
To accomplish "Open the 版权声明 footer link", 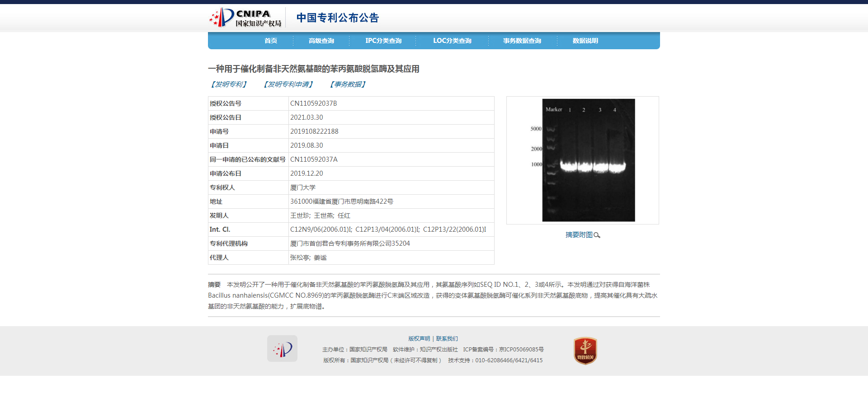I will [x=419, y=339].
